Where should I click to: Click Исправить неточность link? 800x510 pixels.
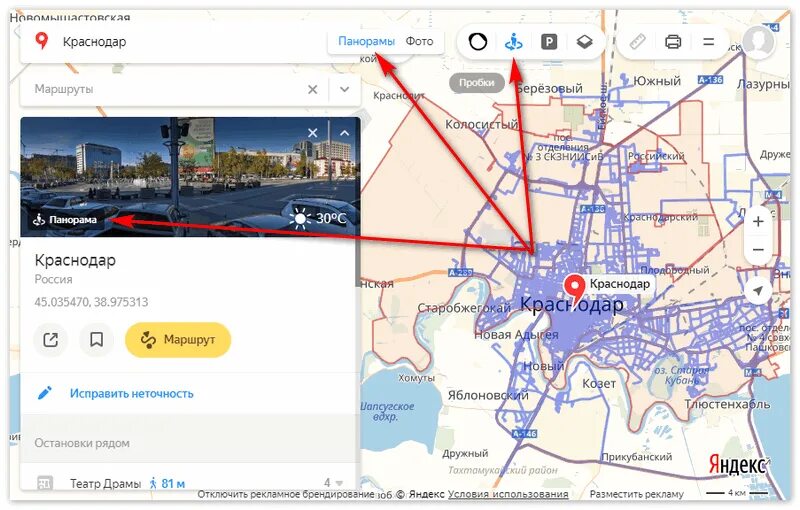132,393
